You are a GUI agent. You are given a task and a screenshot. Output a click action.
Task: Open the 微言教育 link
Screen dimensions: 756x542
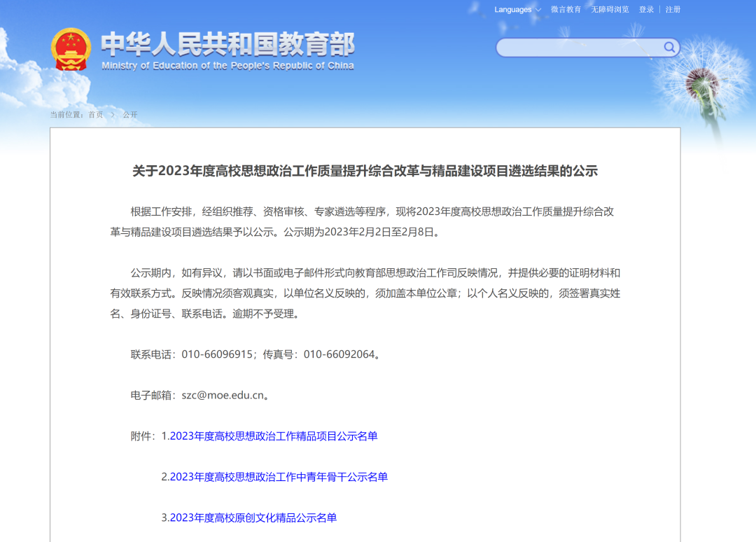point(566,10)
